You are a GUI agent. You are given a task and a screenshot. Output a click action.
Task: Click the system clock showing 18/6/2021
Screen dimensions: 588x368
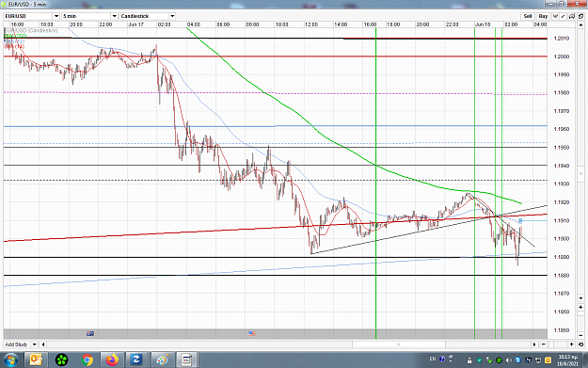(x=568, y=360)
